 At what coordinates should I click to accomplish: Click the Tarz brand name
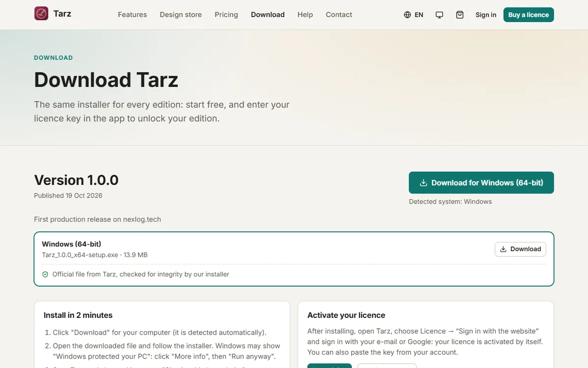click(62, 14)
